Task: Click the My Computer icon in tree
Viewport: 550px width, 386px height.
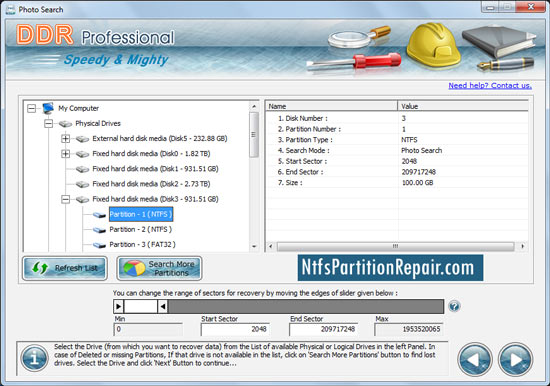Action: pos(48,108)
